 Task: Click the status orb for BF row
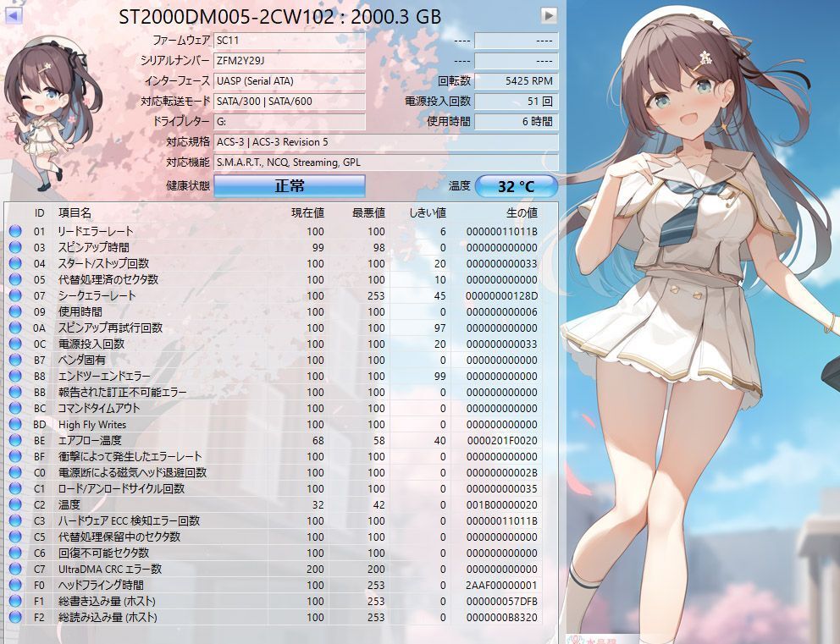tap(15, 457)
